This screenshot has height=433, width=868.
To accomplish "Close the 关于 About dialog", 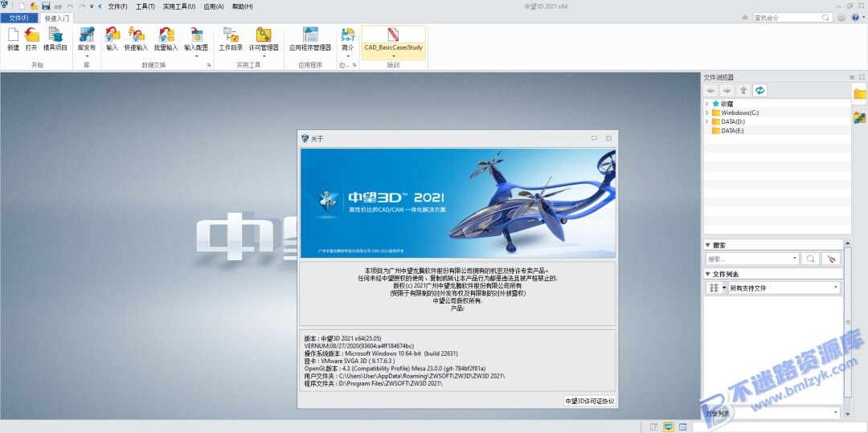I will coord(608,138).
